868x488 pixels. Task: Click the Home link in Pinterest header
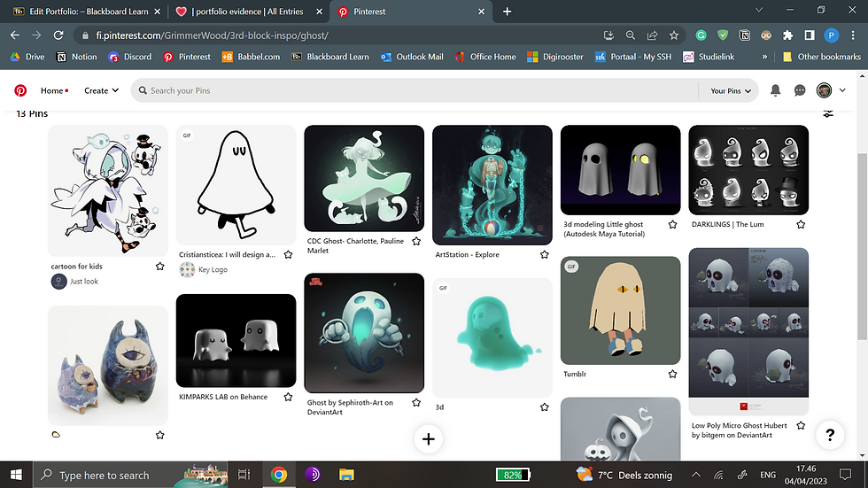coord(54,90)
